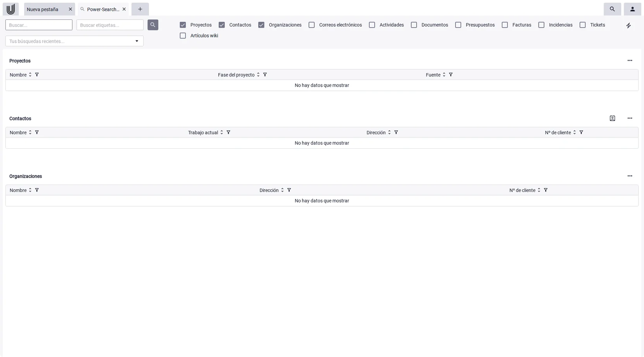Open Organizaciones section more options menu
Screen dimensions: 644x357
(630, 176)
